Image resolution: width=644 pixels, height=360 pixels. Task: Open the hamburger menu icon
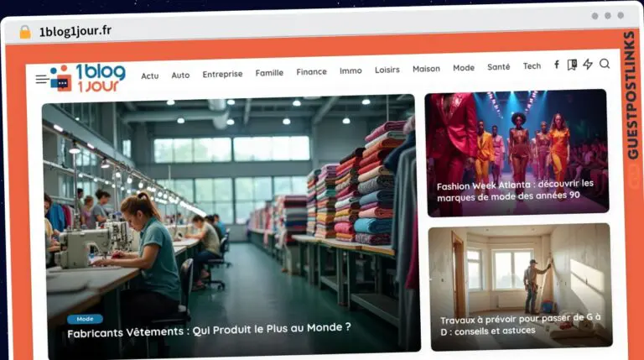tap(42, 79)
